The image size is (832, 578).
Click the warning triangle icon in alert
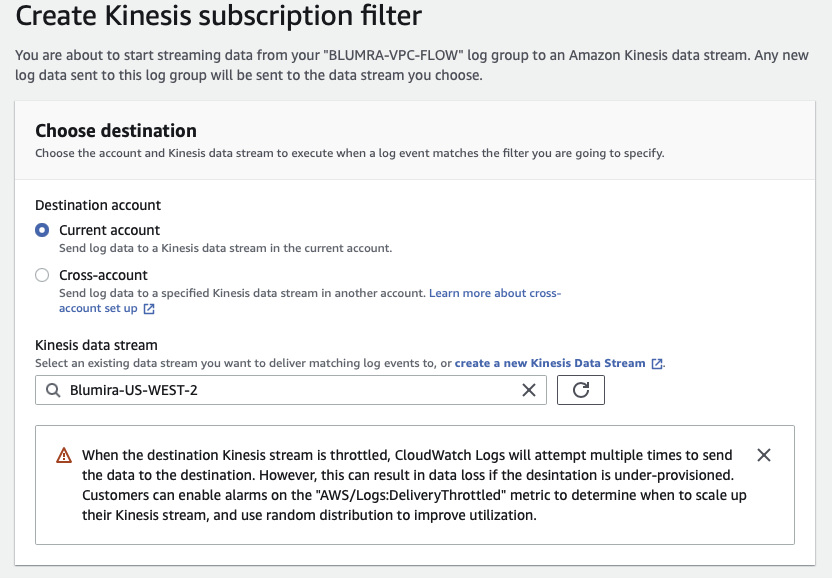pyautogui.click(x=64, y=455)
